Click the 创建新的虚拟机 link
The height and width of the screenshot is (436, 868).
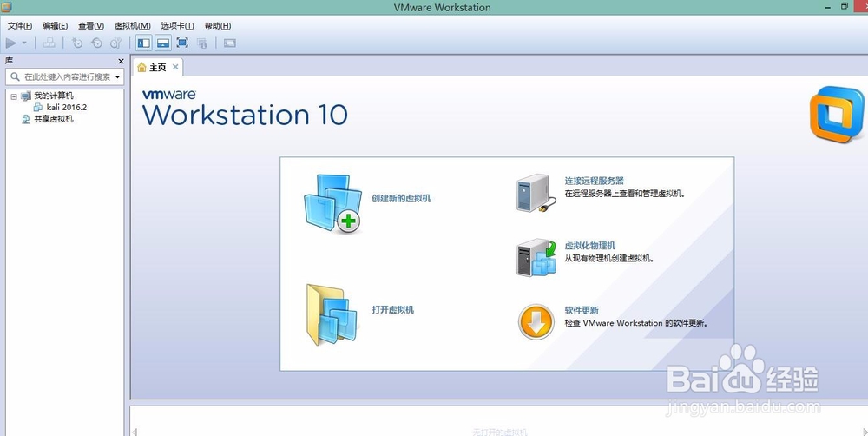(401, 198)
